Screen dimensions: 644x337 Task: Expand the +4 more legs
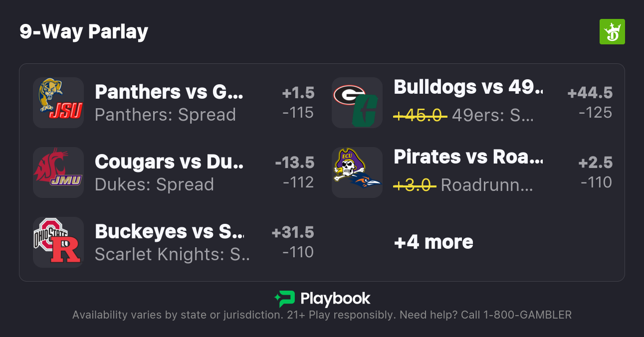(x=433, y=242)
